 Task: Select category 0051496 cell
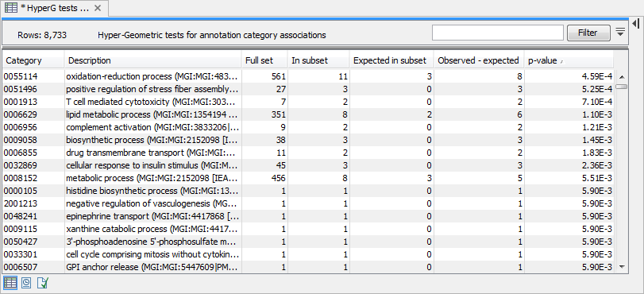click(x=33, y=89)
